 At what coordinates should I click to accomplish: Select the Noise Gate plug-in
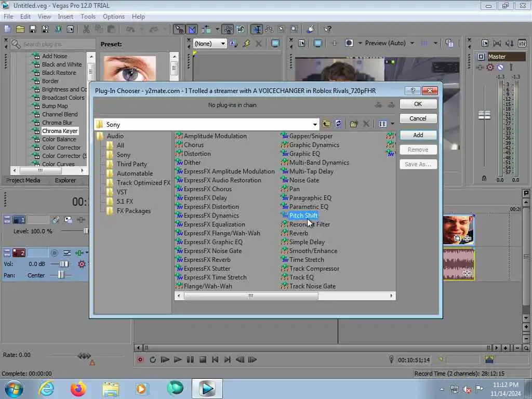(304, 180)
